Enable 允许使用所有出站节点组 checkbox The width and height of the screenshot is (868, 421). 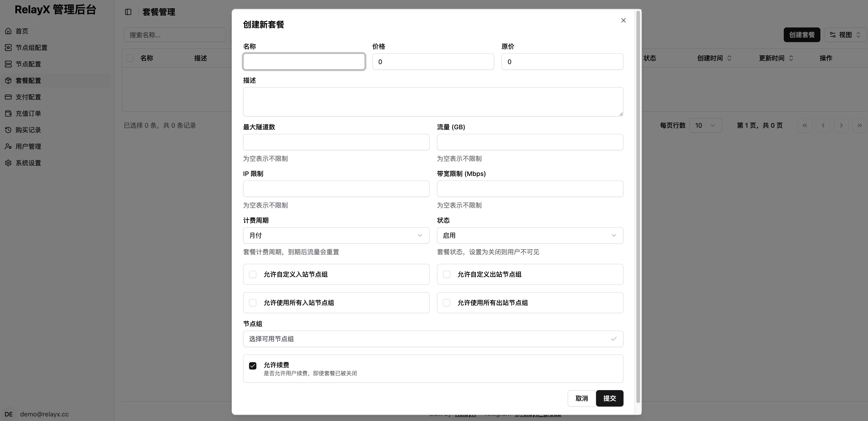click(446, 302)
